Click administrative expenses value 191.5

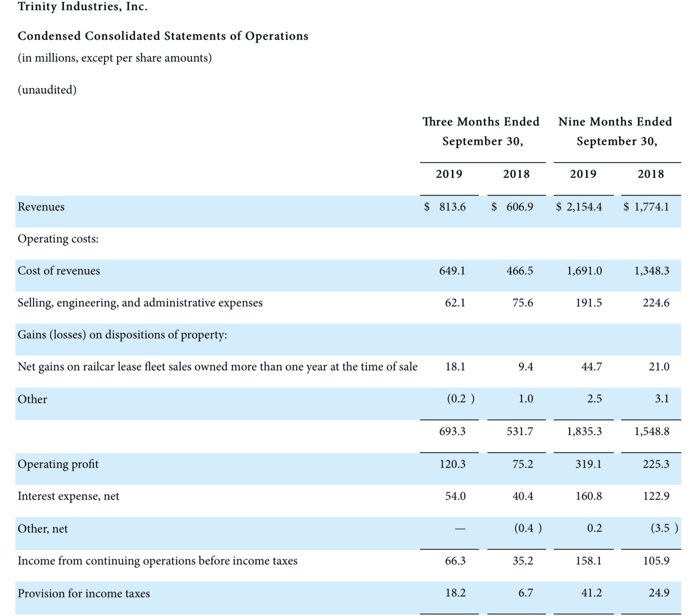tap(589, 303)
